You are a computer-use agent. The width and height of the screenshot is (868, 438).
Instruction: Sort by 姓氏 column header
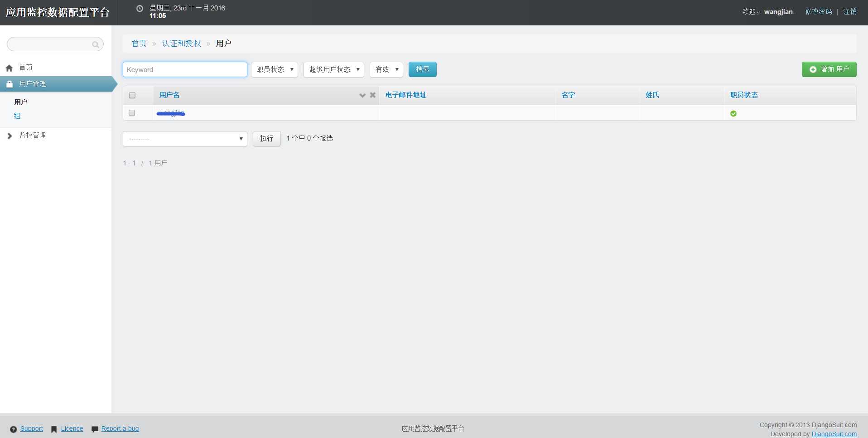[652, 95]
